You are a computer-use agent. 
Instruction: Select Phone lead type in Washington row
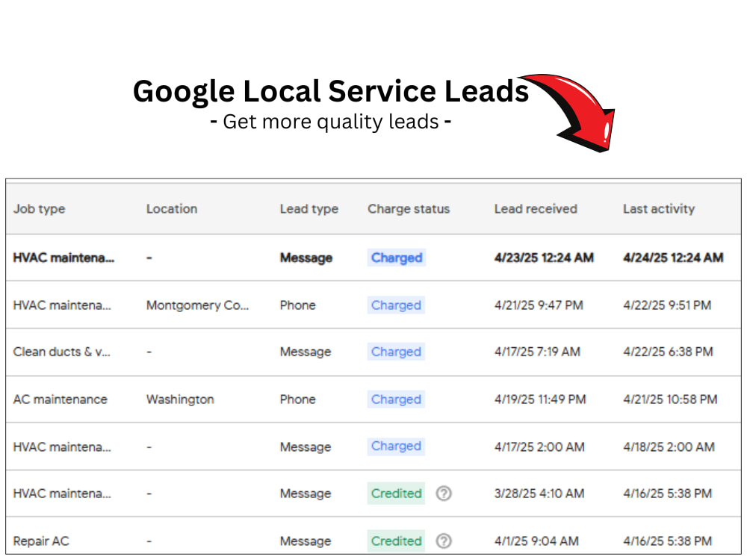click(x=297, y=399)
